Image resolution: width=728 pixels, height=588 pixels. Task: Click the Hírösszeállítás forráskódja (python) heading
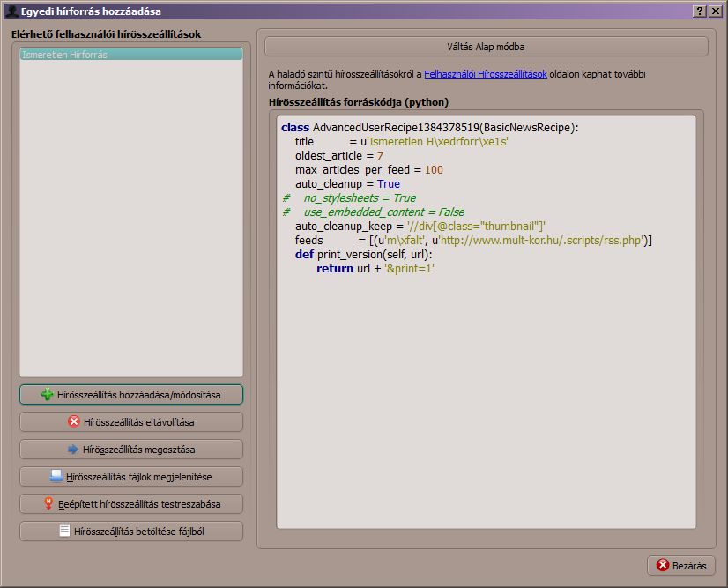pos(359,102)
